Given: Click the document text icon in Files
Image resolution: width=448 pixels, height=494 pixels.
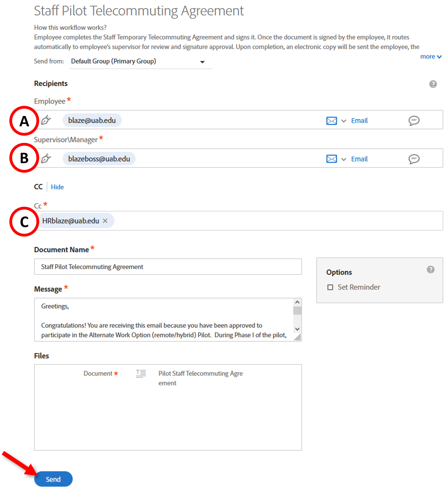Looking at the screenshot, I should point(141,373).
